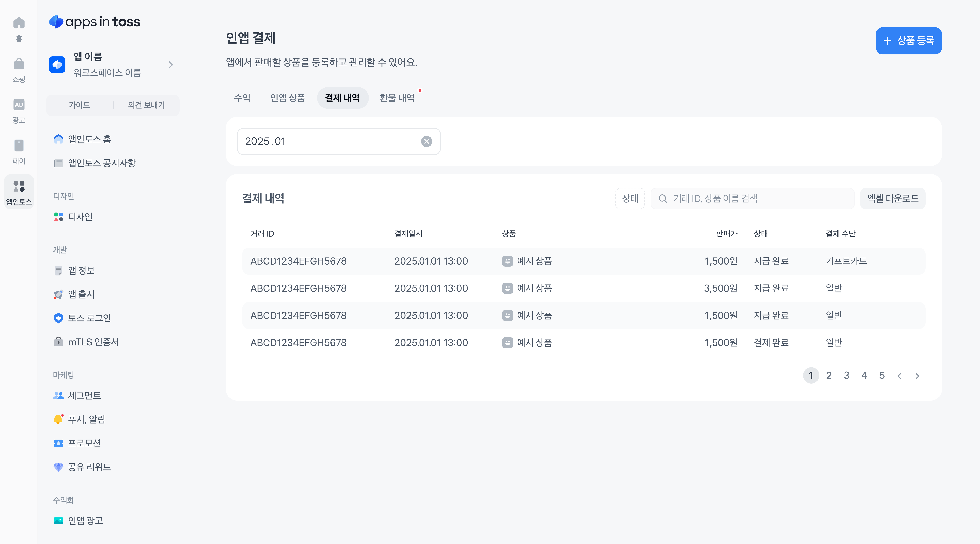This screenshot has width=980, height=544.
Task: Open the 상태 filter dropdown
Action: point(630,198)
